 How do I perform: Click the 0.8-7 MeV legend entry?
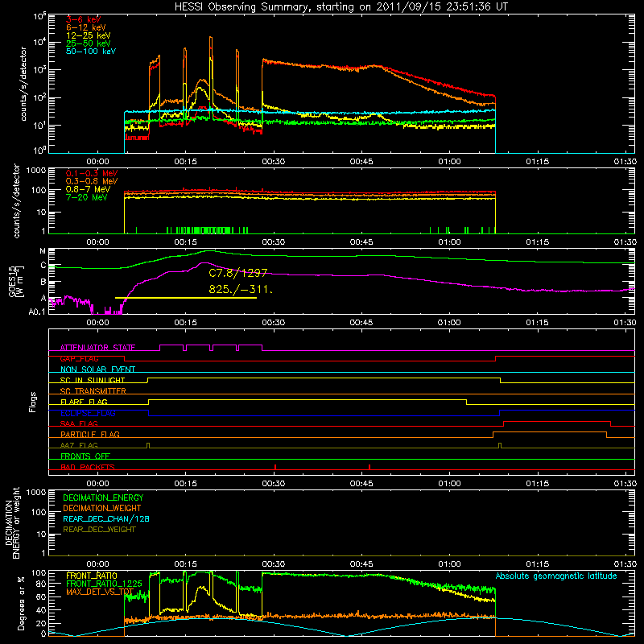click(89, 189)
